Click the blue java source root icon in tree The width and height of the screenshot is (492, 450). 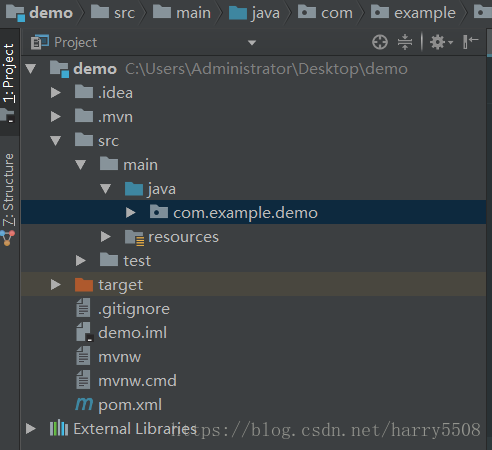click(134, 188)
